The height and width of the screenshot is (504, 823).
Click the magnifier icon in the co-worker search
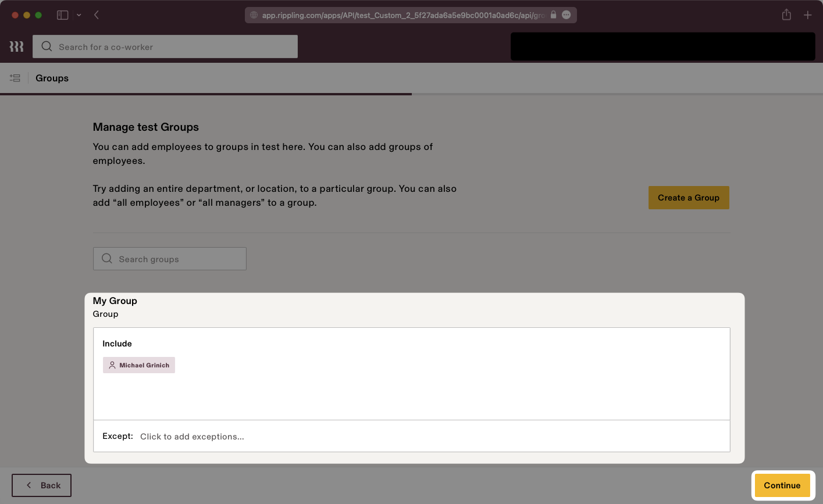[47, 47]
